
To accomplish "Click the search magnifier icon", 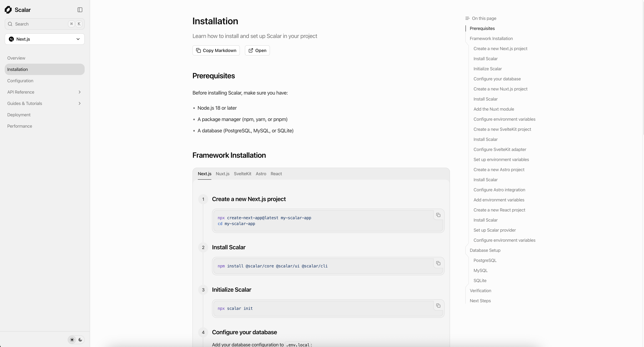I will [x=10, y=24].
